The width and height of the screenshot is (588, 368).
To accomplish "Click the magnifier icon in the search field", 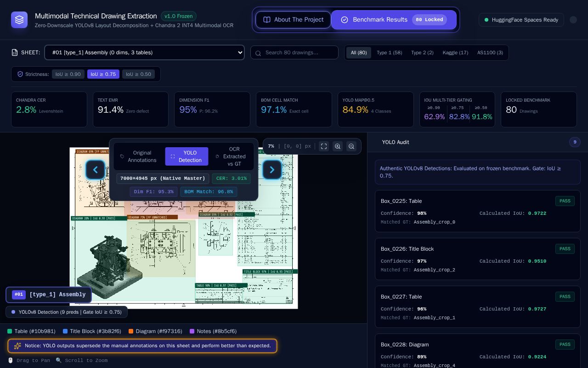I will click(259, 52).
